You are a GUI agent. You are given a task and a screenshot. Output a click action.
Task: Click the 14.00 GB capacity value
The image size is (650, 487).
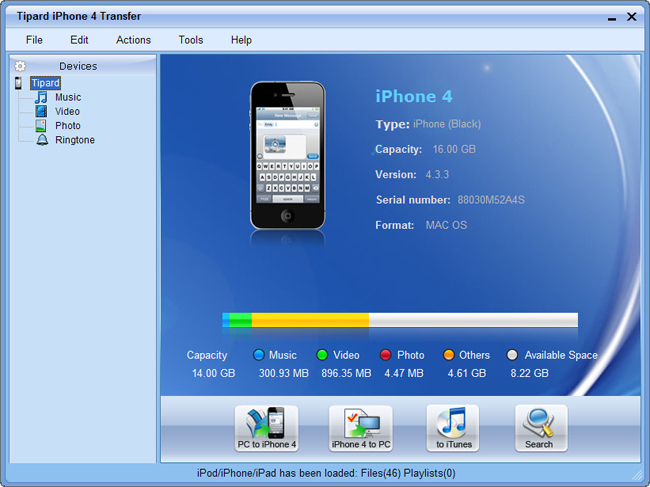[213, 373]
